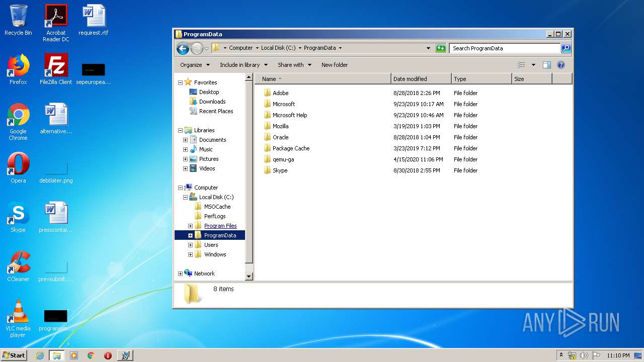644x362 pixels.
Task: Click navigation pane scroll down arrow
Action: pos(249,276)
